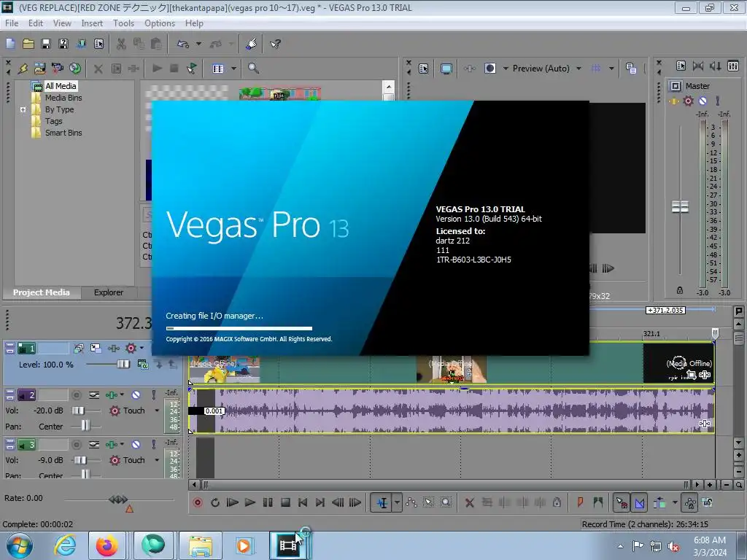The width and height of the screenshot is (747, 560).
Task: Adjust audio track 2 volume slider
Action: pyautogui.click(x=79, y=411)
